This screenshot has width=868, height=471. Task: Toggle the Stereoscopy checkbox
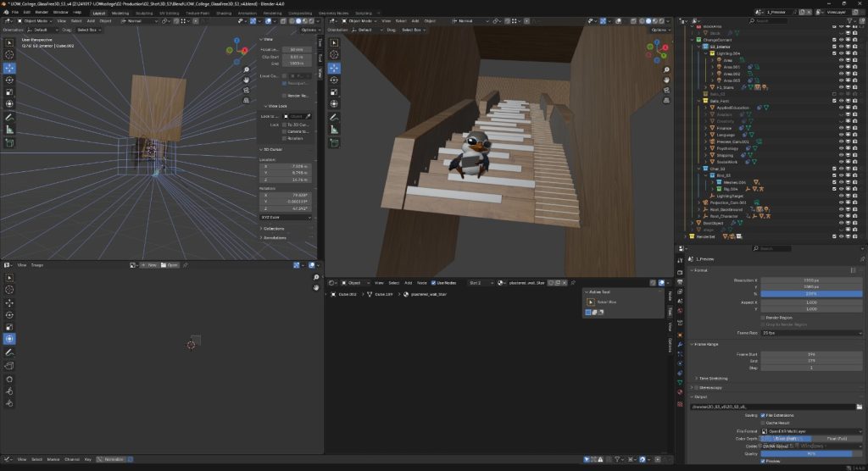pos(697,388)
